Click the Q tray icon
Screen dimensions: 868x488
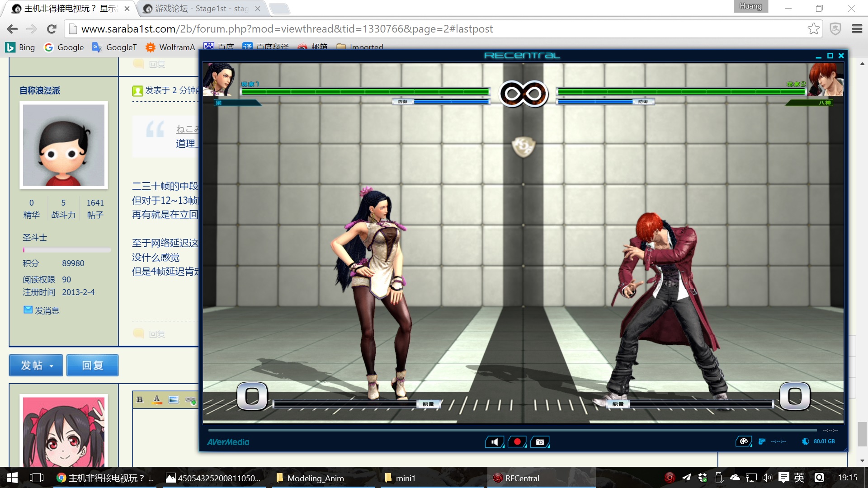point(819,478)
